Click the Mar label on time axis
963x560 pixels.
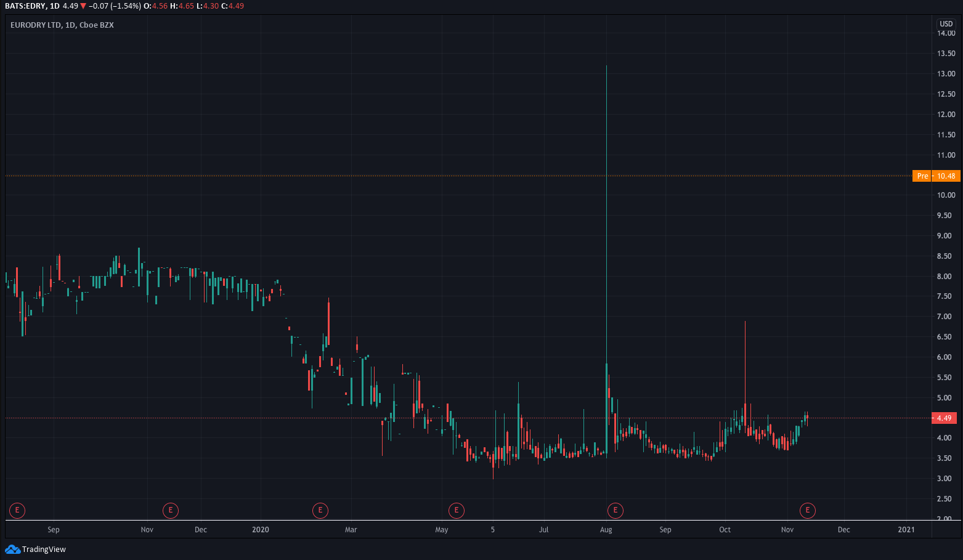point(351,530)
